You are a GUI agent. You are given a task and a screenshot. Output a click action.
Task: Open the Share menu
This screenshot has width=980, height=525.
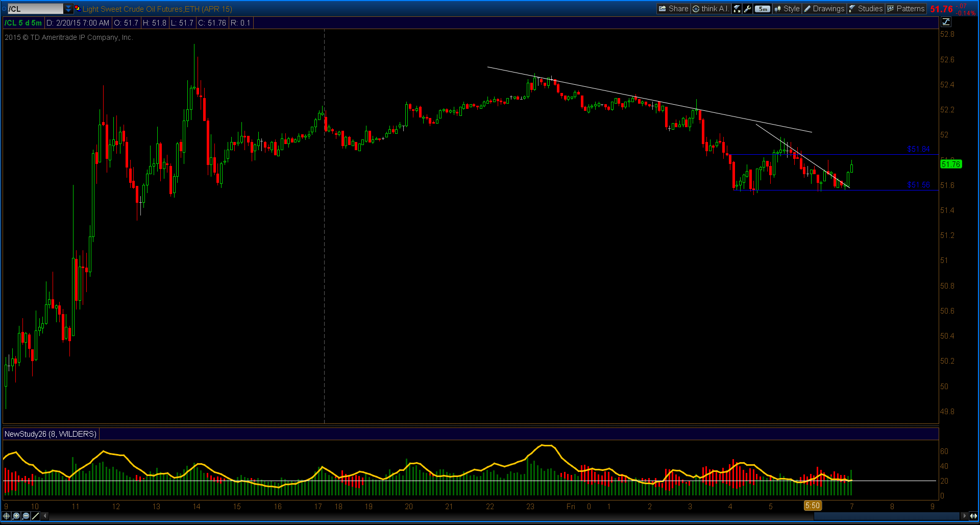pyautogui.click(x=673, y=9)
